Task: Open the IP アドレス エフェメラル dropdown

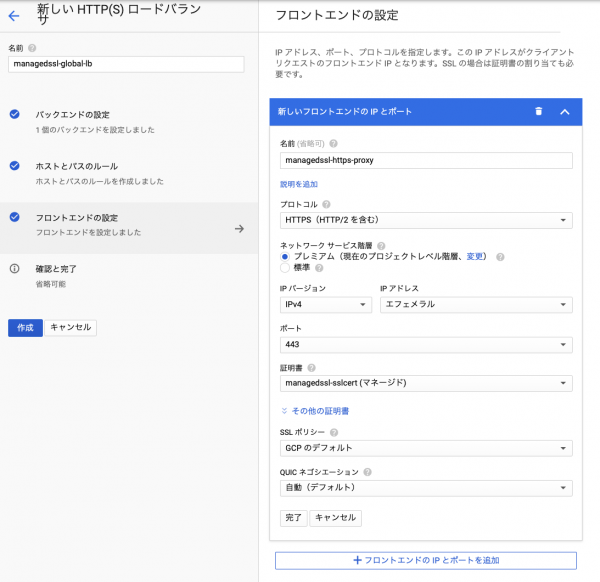Action: [x=476, y=305]
